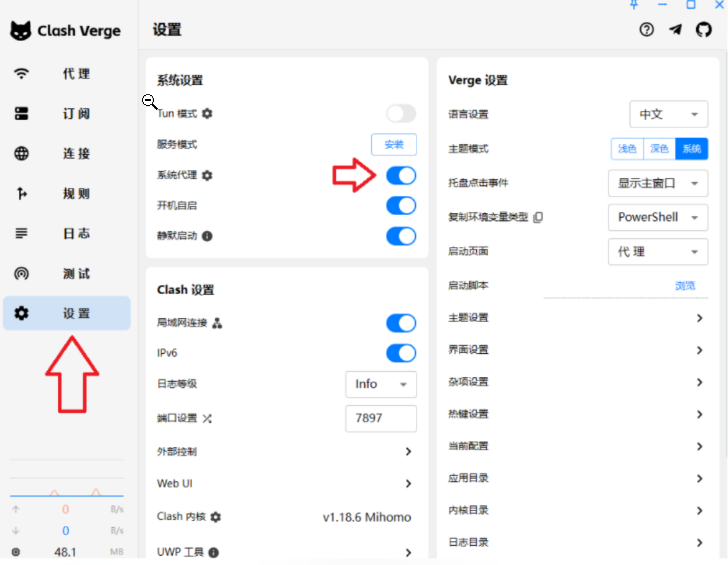Enable Tun mode switch
This screenshot has height=565, width=728.
click(401, 114)
